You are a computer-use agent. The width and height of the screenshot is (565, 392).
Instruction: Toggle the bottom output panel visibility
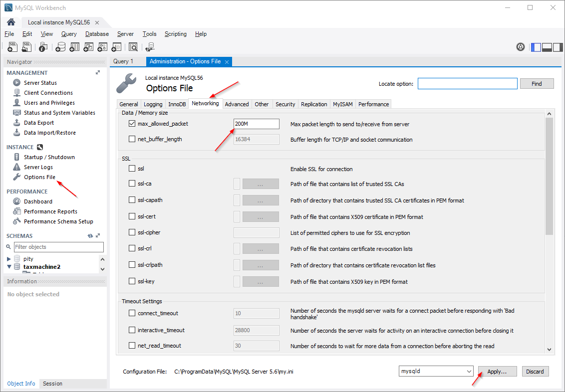547,47
